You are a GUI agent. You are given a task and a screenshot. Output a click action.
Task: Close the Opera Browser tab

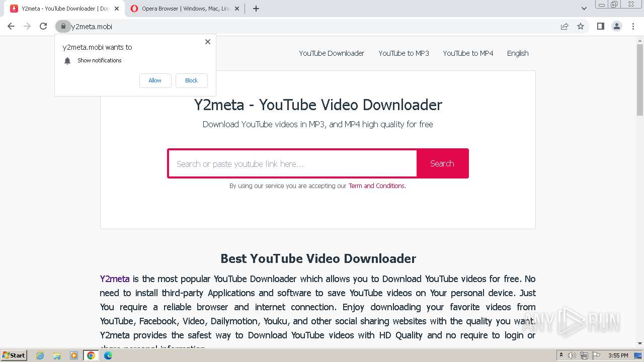pyautogui.click(x=237, y=9)
